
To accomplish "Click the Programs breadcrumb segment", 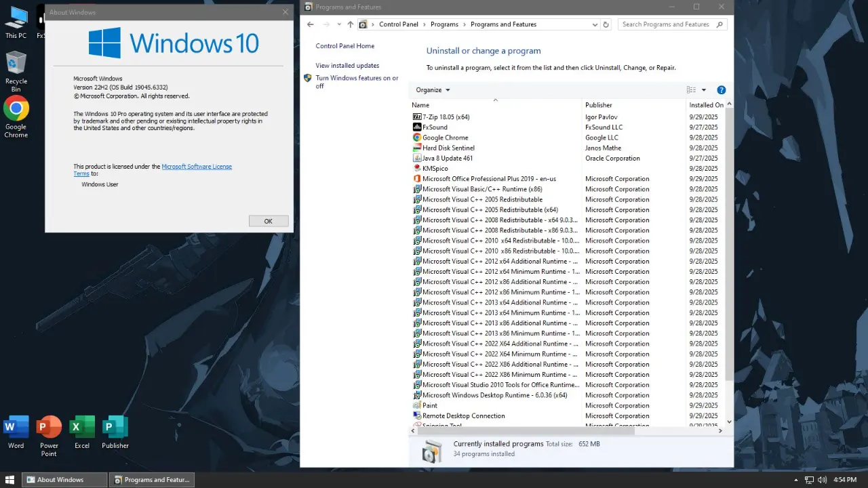I will coord(444,24).
